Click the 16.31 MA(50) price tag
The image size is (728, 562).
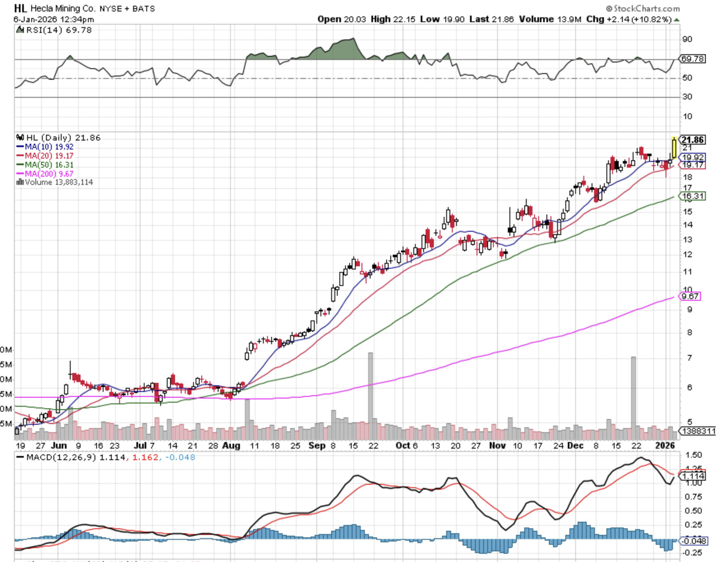point(693,196)
